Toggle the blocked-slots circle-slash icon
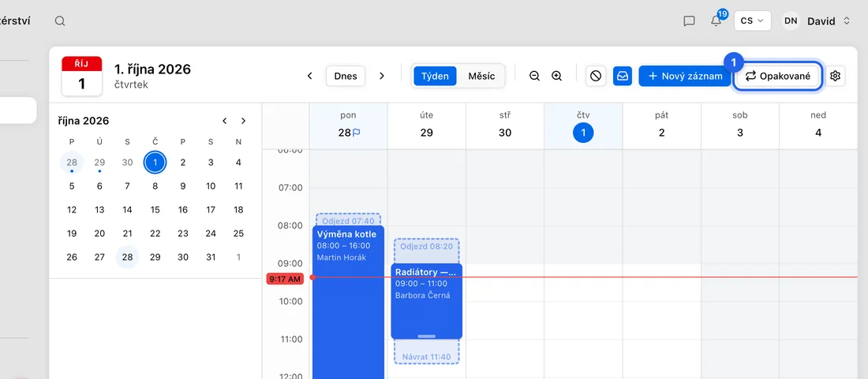 tap(596, 76)
